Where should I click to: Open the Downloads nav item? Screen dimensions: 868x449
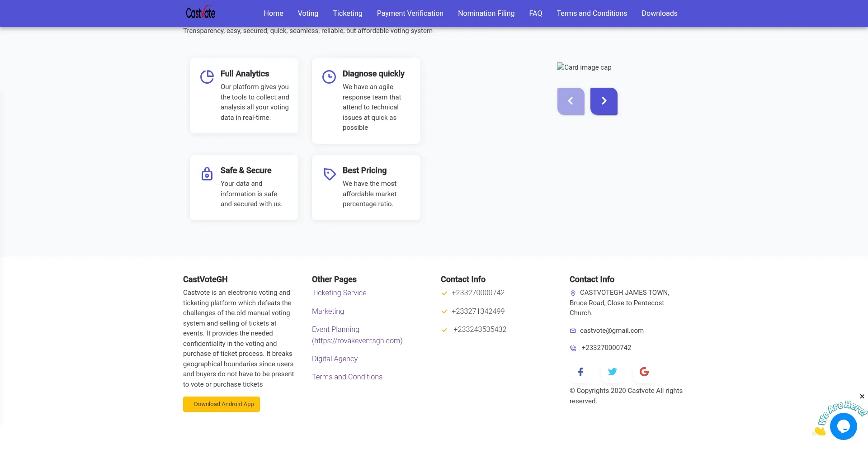[x=659, y=14]
